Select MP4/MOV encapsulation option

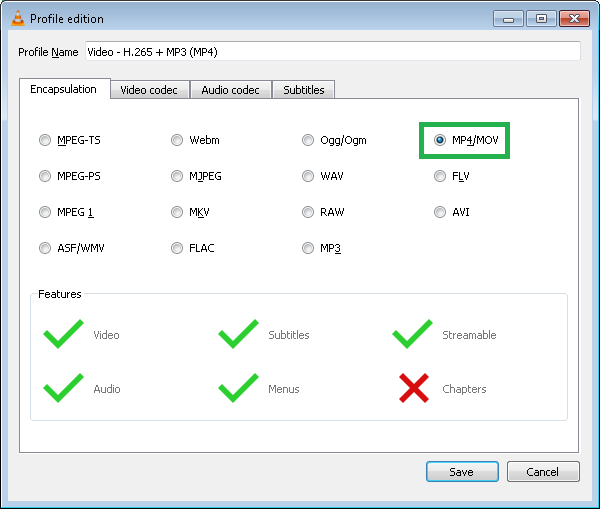pos(440,140)
